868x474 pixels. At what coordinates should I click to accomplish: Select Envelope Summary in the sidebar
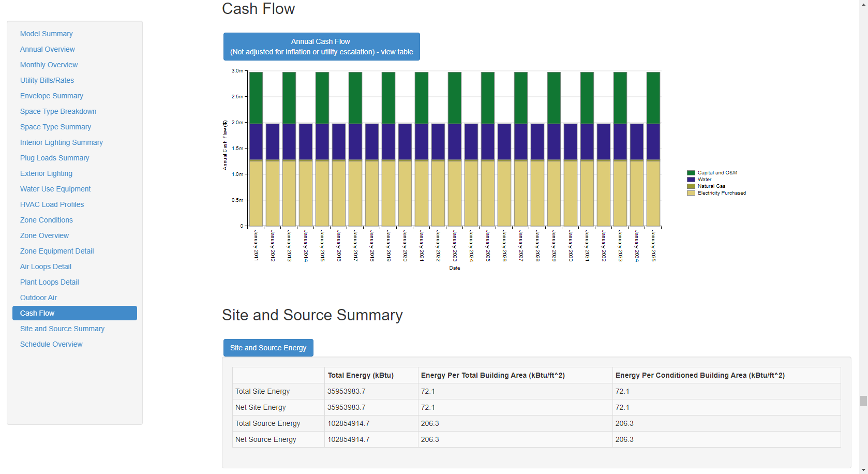pyautogui.click(x=51, y=95)
